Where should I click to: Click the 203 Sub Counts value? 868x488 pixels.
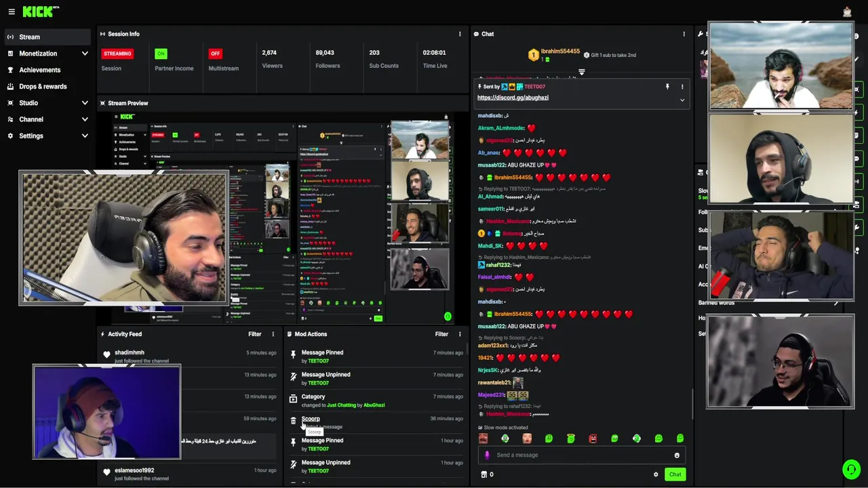pyautogui.click(x=374, y=53)
